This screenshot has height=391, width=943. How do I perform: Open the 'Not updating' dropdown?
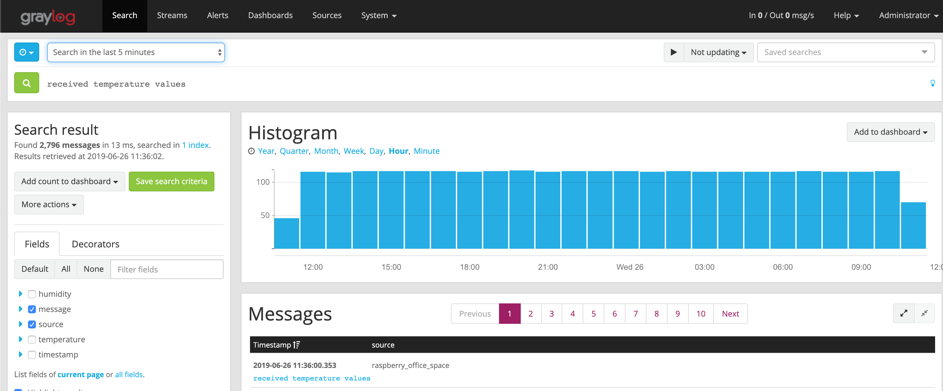(x=718, y=52)
